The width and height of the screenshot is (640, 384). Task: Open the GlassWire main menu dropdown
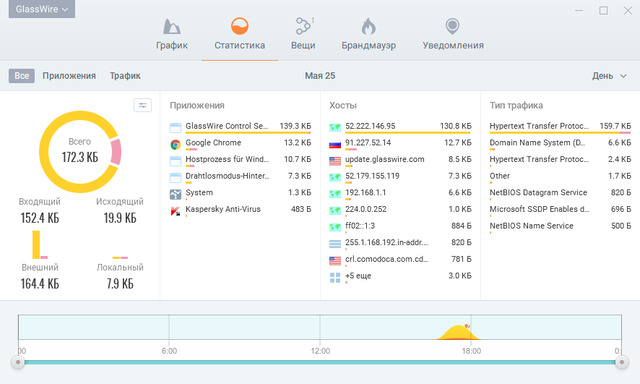click(42, 9)
